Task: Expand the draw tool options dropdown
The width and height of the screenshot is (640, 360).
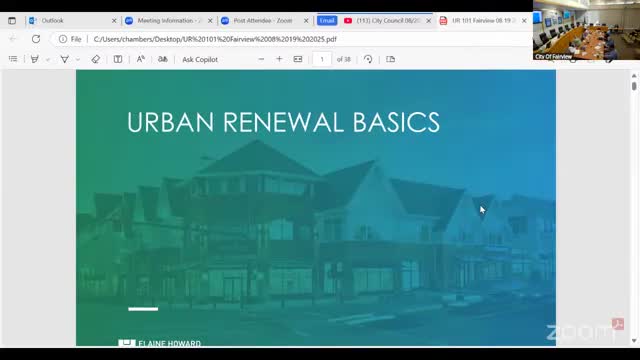Action: pos(78,60)
